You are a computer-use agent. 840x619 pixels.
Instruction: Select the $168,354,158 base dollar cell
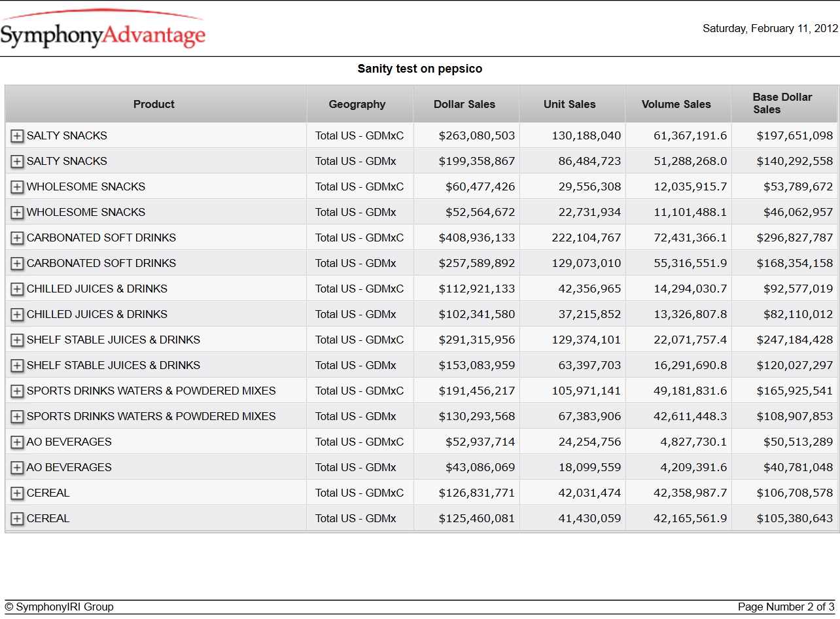[784, 263]
